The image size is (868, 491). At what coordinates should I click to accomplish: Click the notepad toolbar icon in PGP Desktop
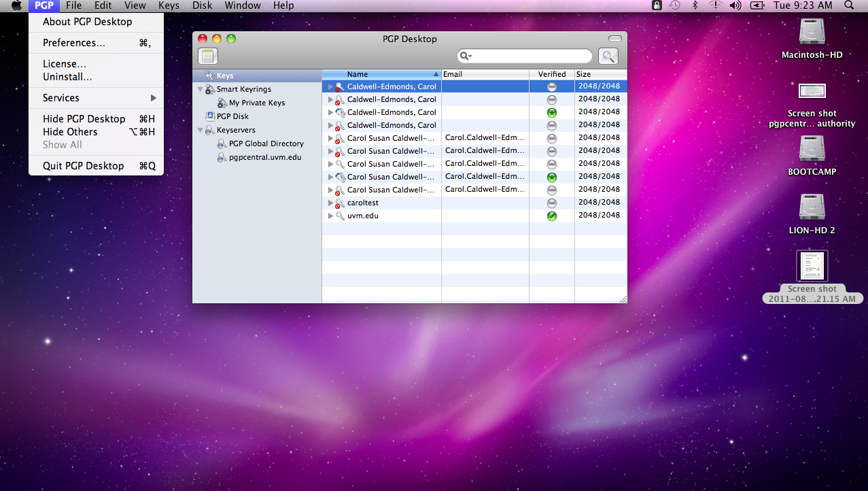coord(208,56)
